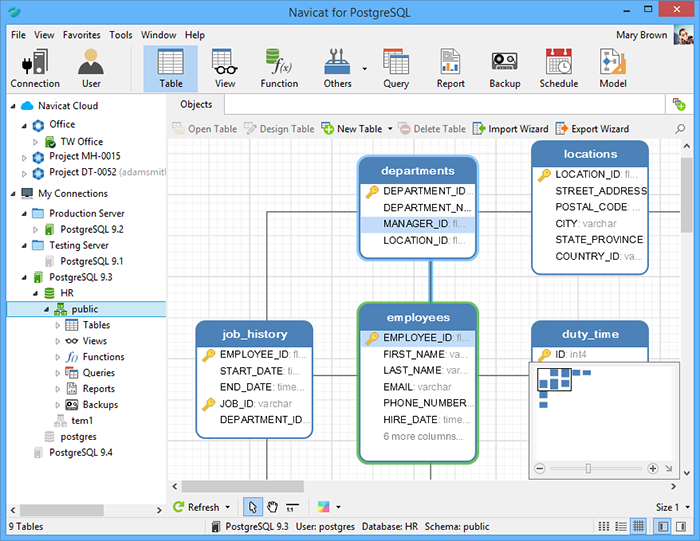Open the New Table dropdown arrow
700x541 pixels.
(x=390, y=129)
